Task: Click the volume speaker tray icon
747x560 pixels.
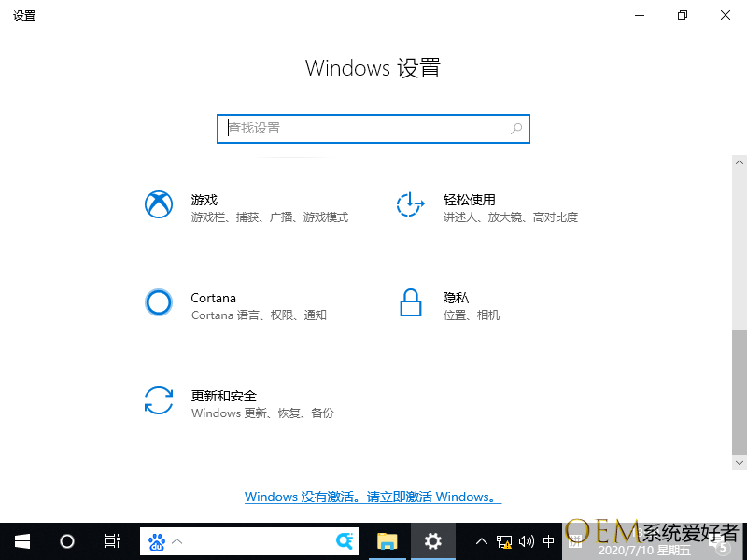Action: pos(526,541)
